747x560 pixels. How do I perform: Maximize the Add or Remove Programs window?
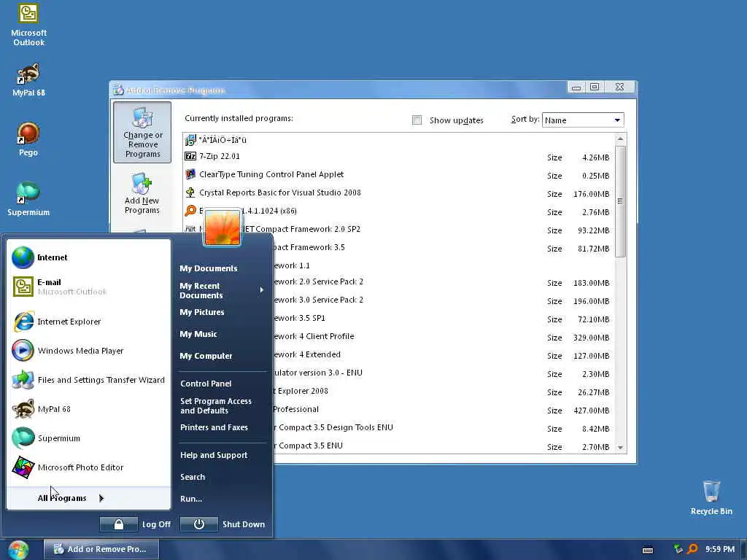(594, 87)
